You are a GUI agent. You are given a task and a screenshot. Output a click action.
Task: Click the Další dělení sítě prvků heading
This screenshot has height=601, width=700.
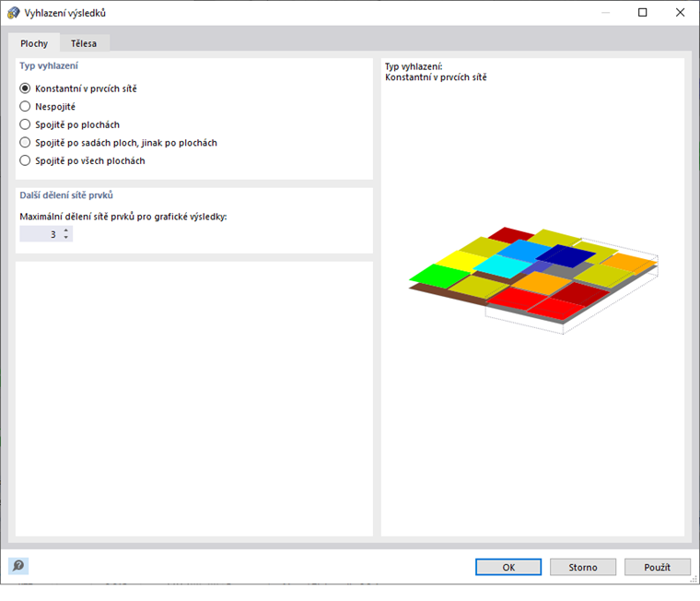[66, 195]
